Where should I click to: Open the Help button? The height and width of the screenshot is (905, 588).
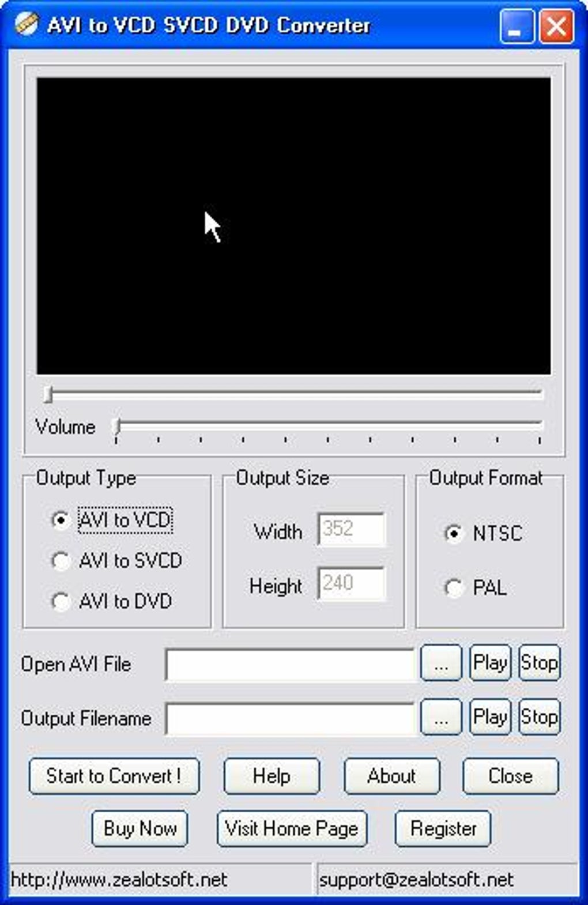coord(272,776)
